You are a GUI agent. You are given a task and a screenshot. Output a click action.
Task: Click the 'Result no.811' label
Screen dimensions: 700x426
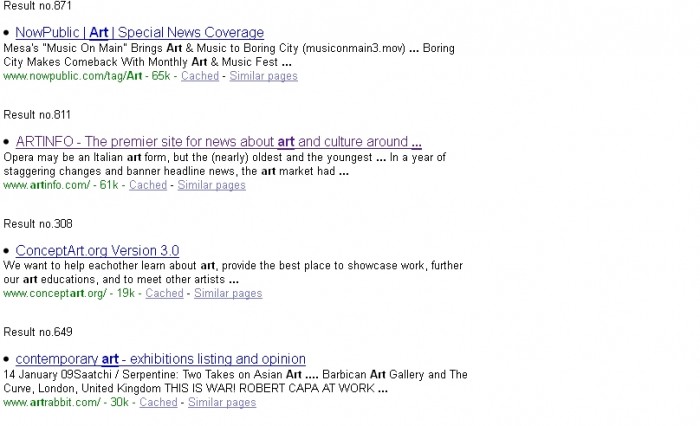37,115
